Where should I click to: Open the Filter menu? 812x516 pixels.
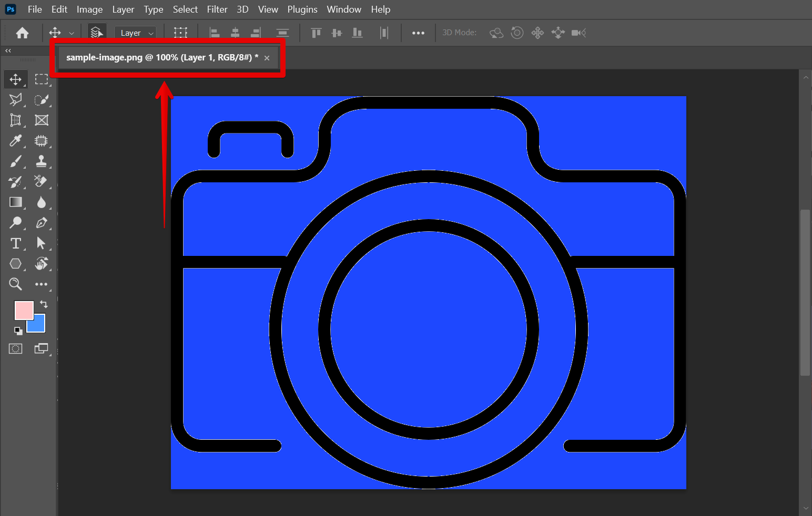pos(217,9)
